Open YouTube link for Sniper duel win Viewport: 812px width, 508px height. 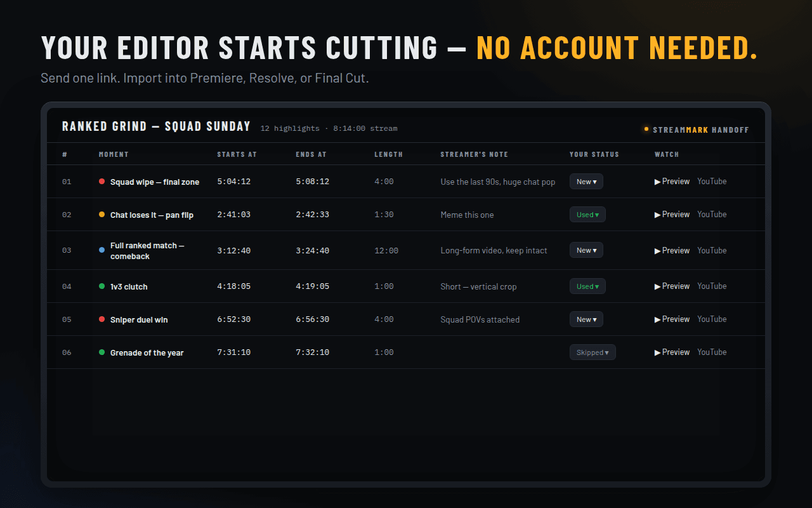pyautogui.click(x=712, y=319)
